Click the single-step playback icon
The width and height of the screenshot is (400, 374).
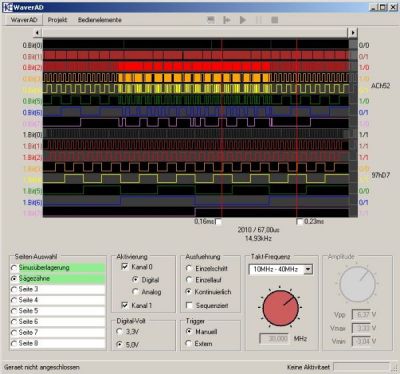pos(227,20)
